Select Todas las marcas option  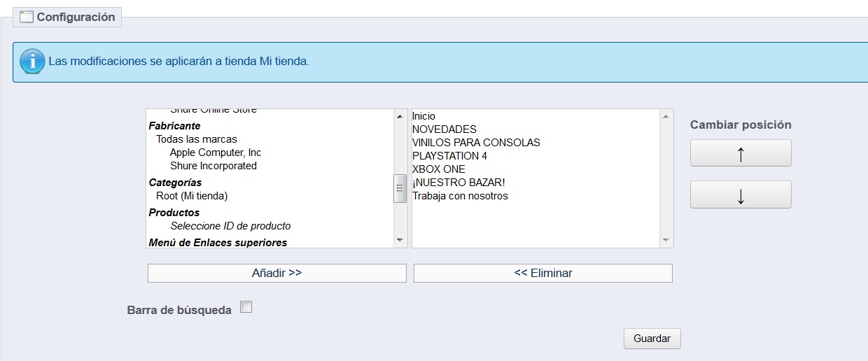(197, 139)
